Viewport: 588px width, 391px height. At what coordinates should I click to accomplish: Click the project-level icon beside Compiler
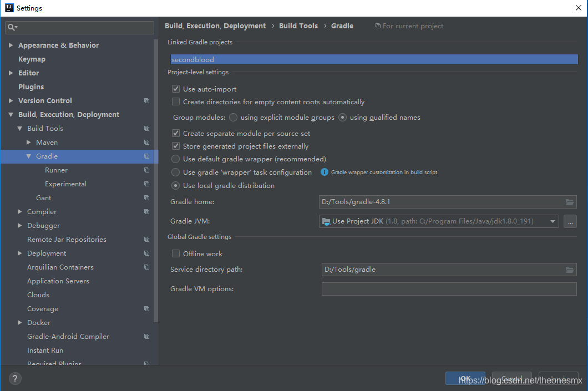point(146,212)
